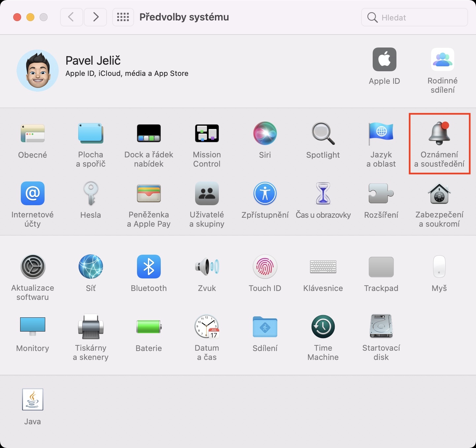Open Zpřístupnění accessibility settings
476x448 pixels.
[265, 193]
